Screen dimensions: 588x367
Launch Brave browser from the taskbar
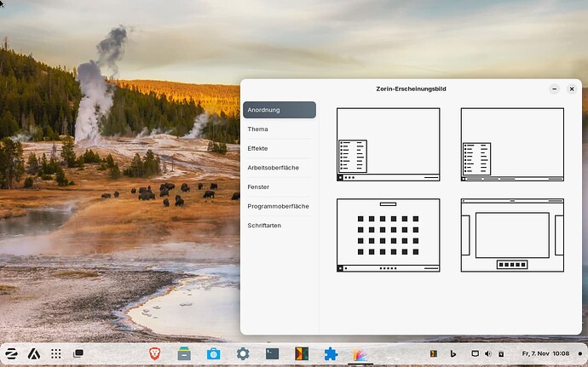pyautogui.click(x=156, y=353)
